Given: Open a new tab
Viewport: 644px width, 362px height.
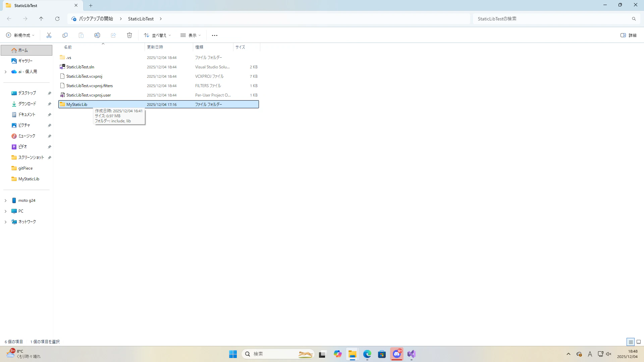Looking at the screenshot, I should (x=91, y=5).
